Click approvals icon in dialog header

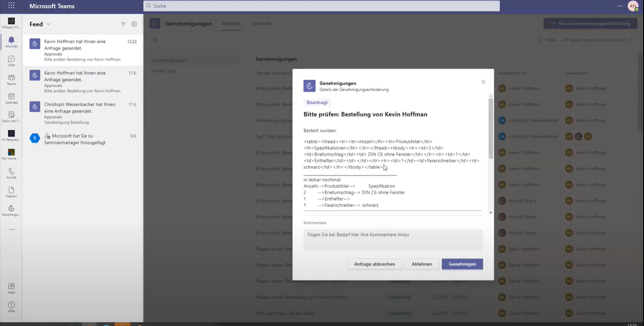point(309,86)
